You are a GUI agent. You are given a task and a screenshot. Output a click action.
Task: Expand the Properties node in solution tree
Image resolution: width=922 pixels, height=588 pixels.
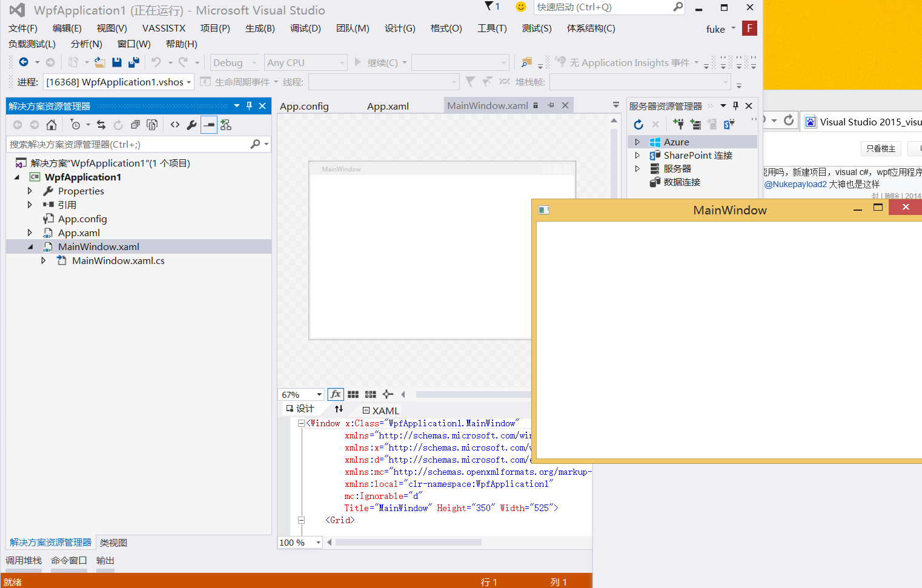(30, 191)
